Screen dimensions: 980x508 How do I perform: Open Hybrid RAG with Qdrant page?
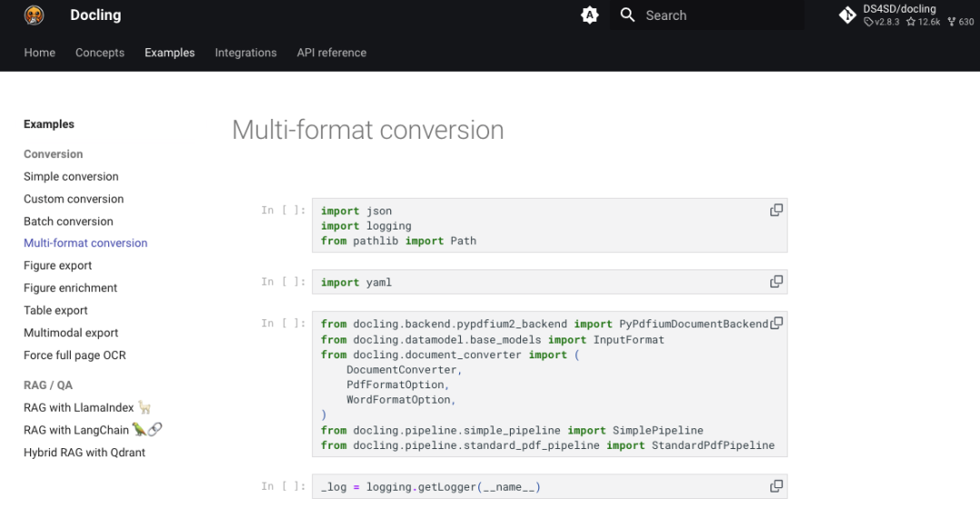point(84,453)
